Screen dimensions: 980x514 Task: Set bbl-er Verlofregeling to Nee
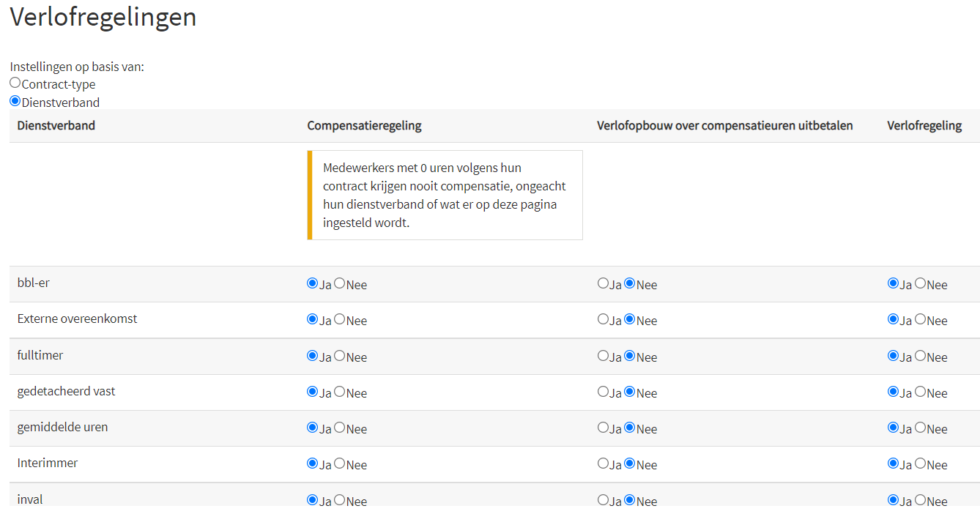921,283
